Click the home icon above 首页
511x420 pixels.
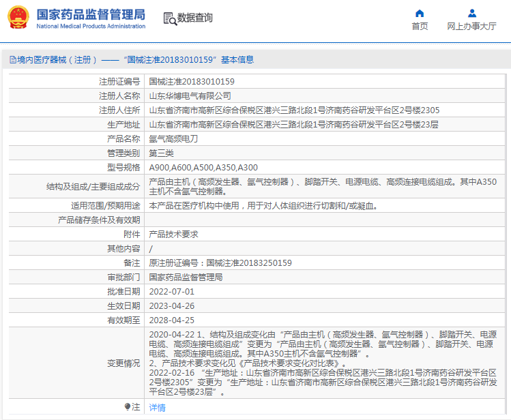coord(420,14)
